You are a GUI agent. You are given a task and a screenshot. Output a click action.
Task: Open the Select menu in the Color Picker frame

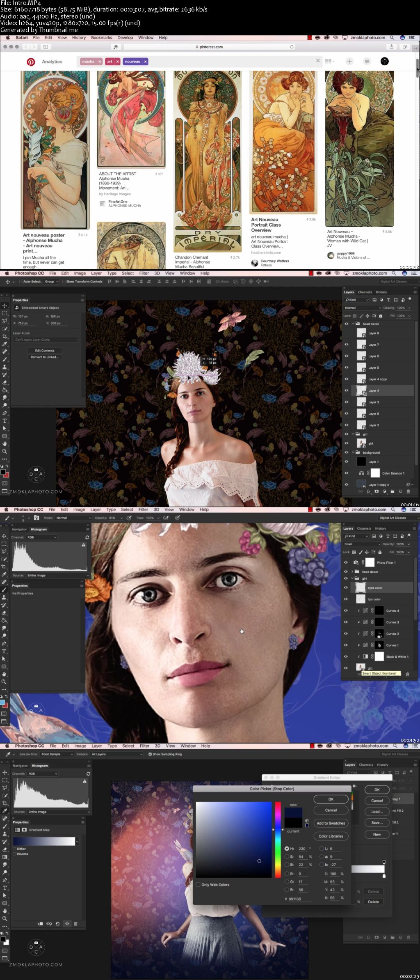click(128, 746)
